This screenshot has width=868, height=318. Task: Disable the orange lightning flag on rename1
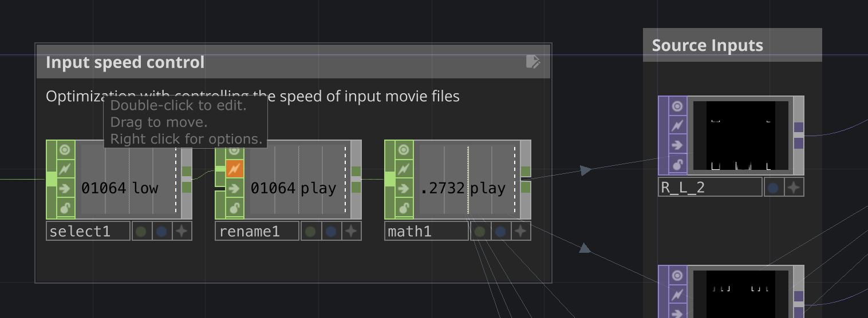(x=234, y=169)
